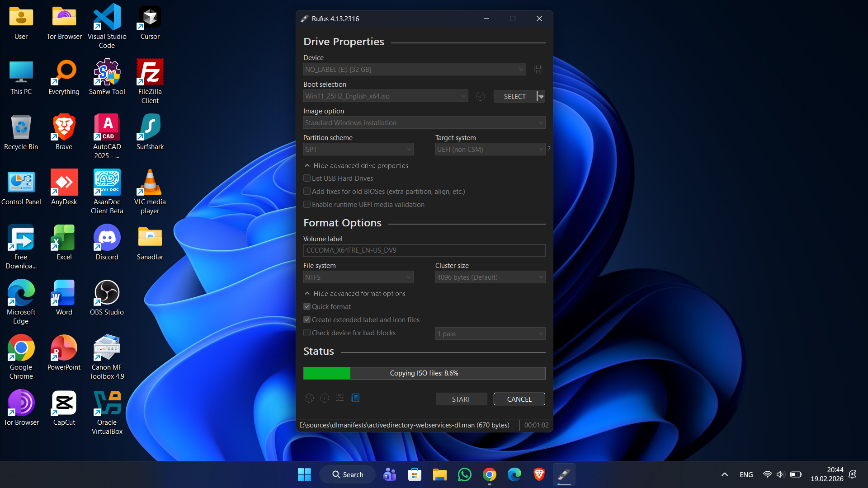The width and height of the screenshot is (868, 488).
Task: Open Brave browser from the taskbar
Action: 539,474
